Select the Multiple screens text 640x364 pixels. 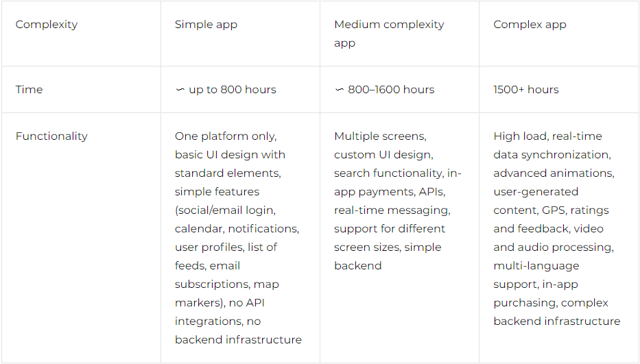tap(380, 136)
